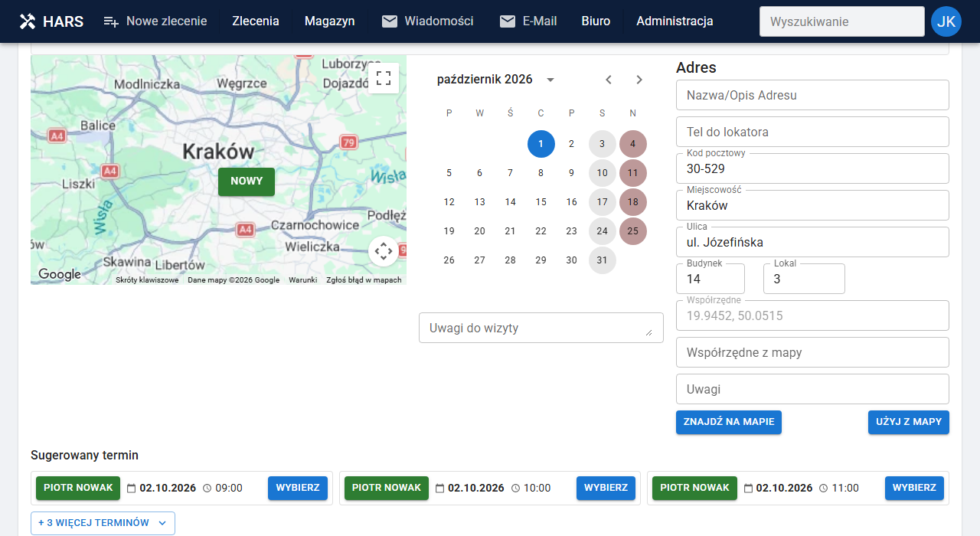
Task: Click the map pan control icon
Action: 384,251
